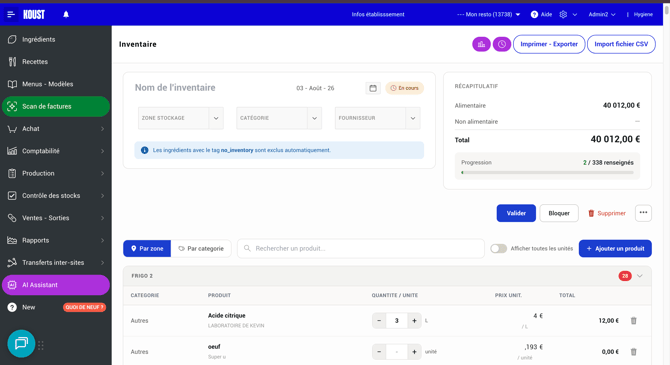Click the Comptabilité chart icon
This screenshot has height=365, width=670.
[x=12, y=151]
